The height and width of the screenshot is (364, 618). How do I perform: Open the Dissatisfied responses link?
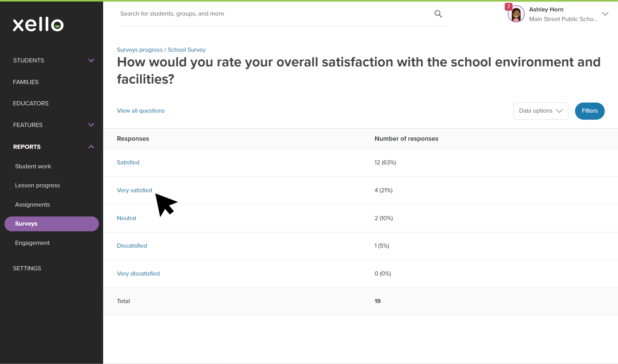(132, 246)
